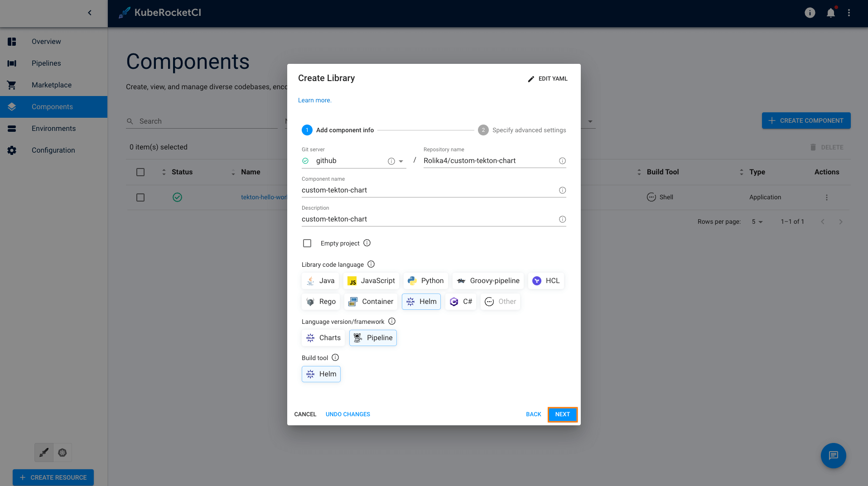The width and height of the screenshot is (868, 486).
Task: Open the Configuration section in sidebar
Action: coord(53,150)
